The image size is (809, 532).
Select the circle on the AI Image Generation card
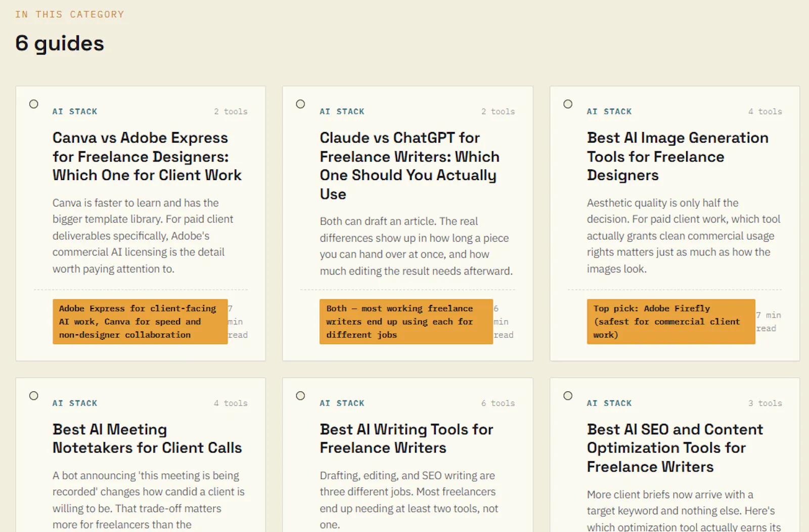[x=568, y=104]
